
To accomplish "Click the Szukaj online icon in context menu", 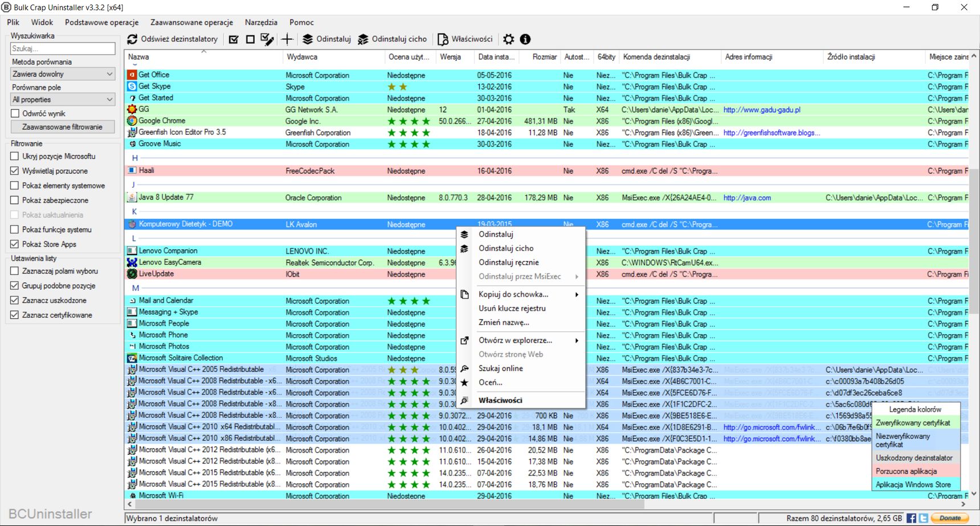I will pyautogui.click(x=464, y=368).
